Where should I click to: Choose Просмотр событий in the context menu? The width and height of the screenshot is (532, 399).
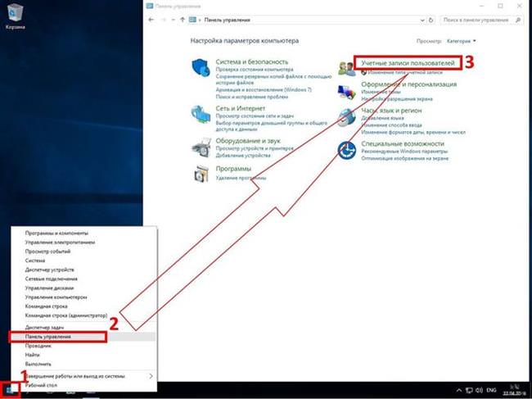point(47,252)
